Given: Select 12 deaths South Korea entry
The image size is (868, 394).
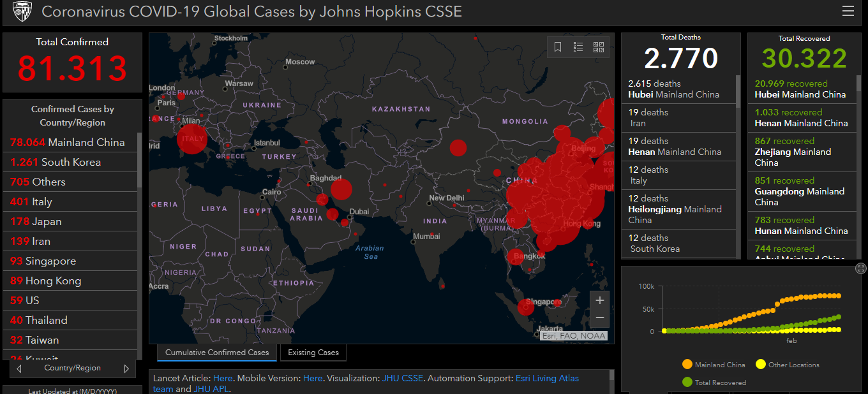Looking at the screenshot, I should click(x=678, y=244).
